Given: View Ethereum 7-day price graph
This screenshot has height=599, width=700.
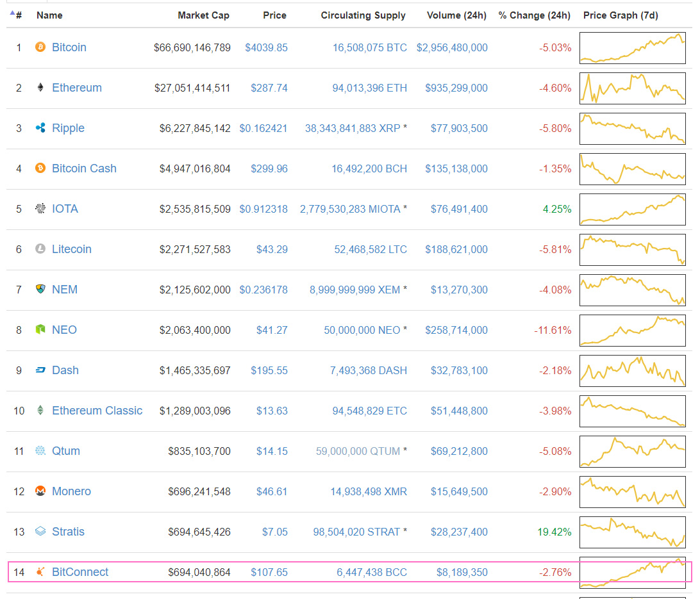Looking at the screenshot, I should 632,88.
